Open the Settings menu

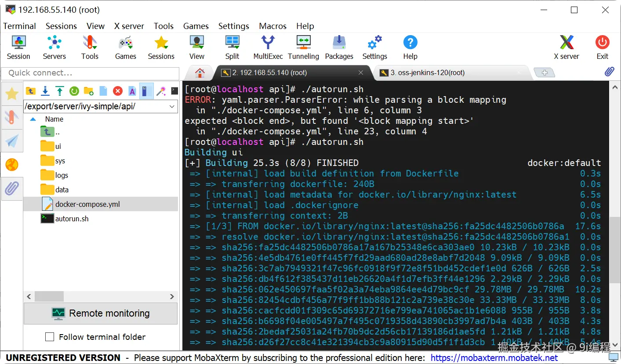(233, 26)
